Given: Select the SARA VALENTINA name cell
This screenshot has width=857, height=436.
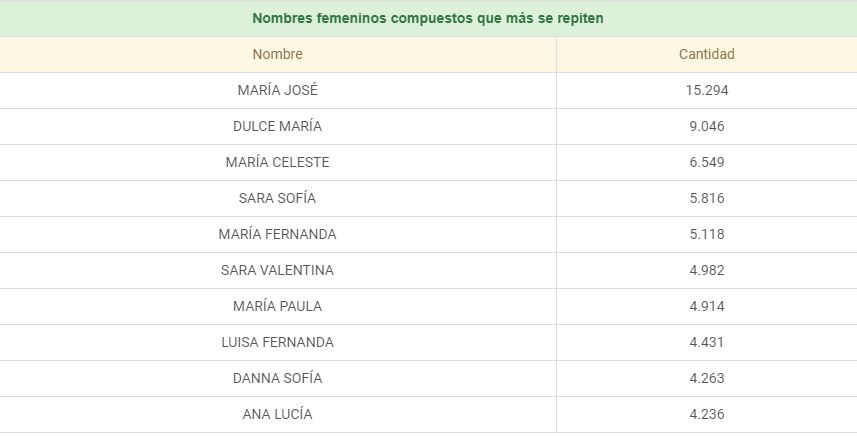Looking at the screenshot, I should click(x=277, y=270).
